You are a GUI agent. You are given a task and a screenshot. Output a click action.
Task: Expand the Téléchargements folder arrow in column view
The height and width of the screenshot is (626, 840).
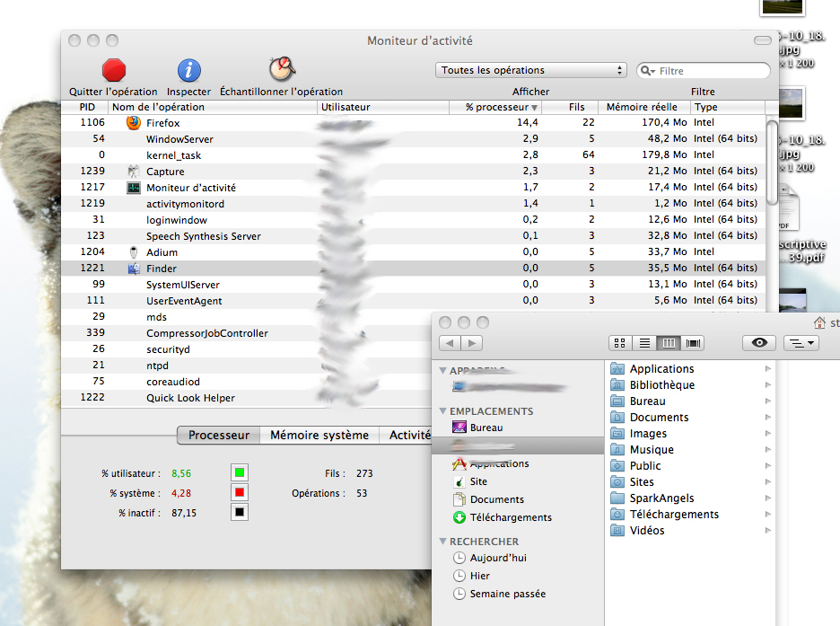[767, 514]
